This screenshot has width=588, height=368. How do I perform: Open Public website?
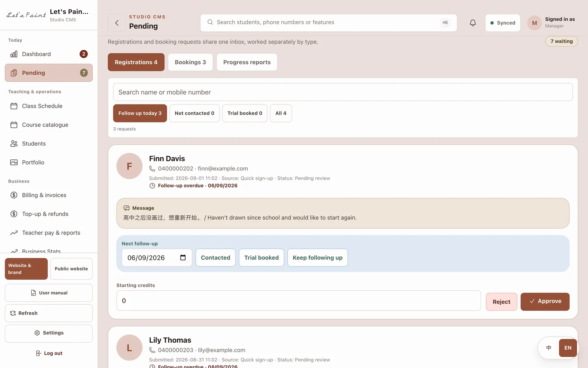[x=71, y=269]
